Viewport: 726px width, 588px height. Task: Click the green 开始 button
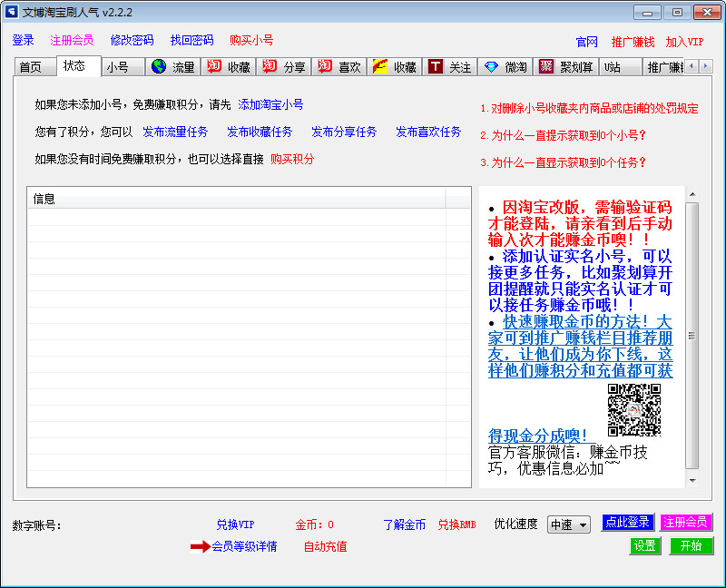[691, 545]
